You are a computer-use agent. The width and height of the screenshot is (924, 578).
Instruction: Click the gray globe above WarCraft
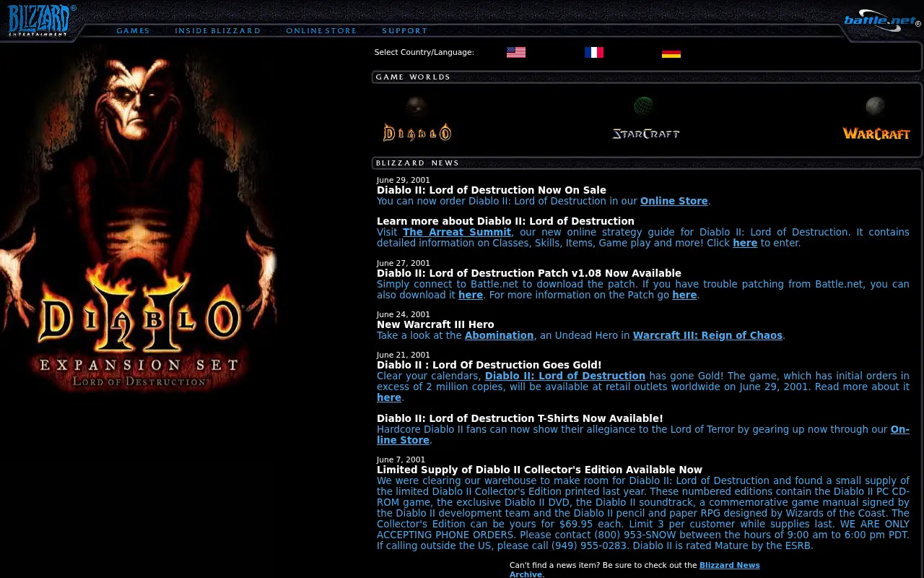876,107
